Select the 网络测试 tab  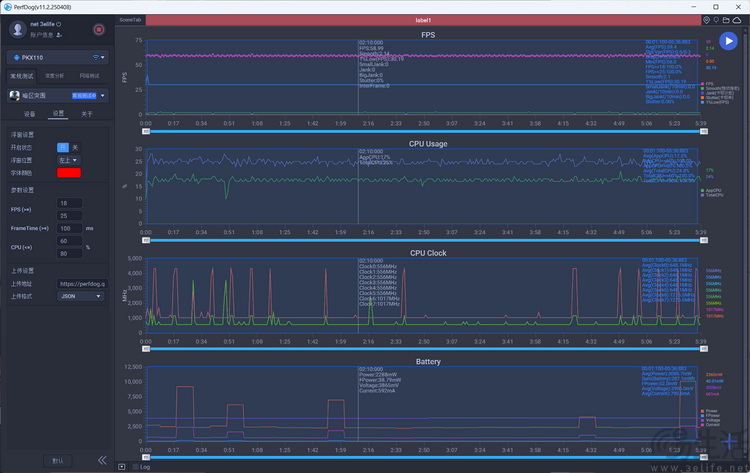(x=89, y=76)
